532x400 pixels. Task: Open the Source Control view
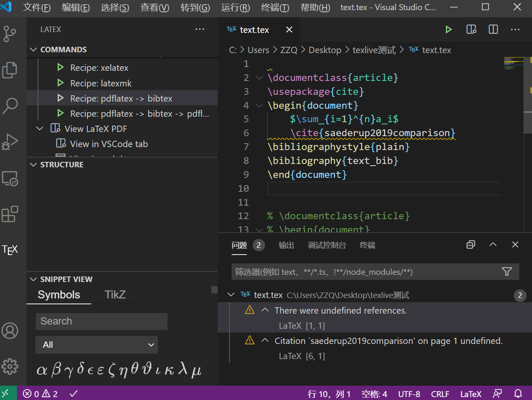point(10,34)
